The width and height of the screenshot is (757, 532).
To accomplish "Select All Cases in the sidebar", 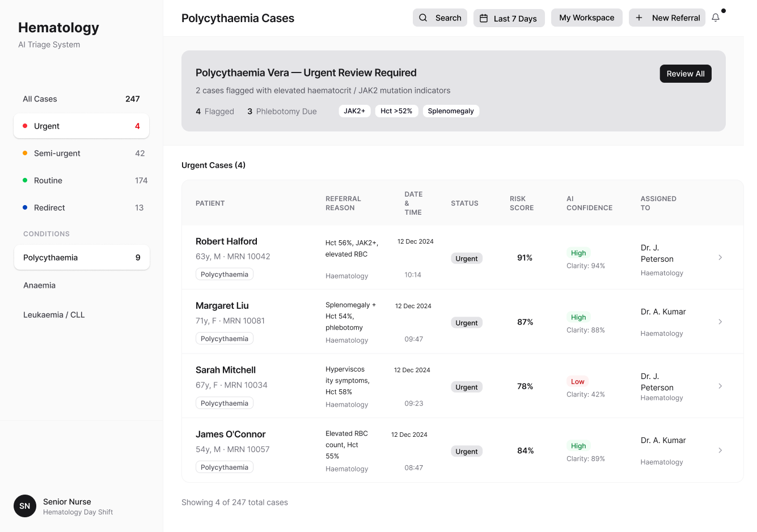I will 82,99.
